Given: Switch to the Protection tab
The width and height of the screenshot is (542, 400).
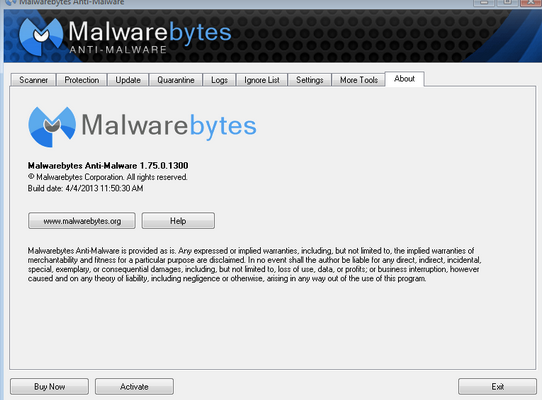Looking at the screenshot, I should coord(82,80).
